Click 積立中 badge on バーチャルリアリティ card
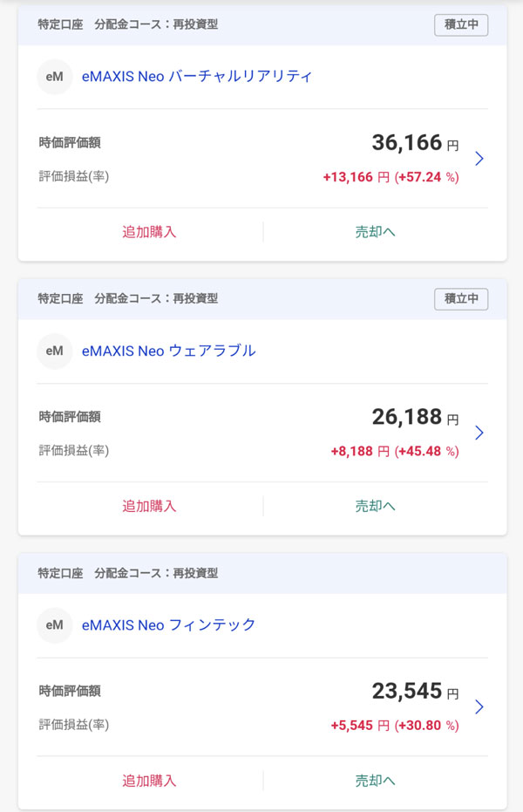The image size is (523, 812). click(461, 24)
